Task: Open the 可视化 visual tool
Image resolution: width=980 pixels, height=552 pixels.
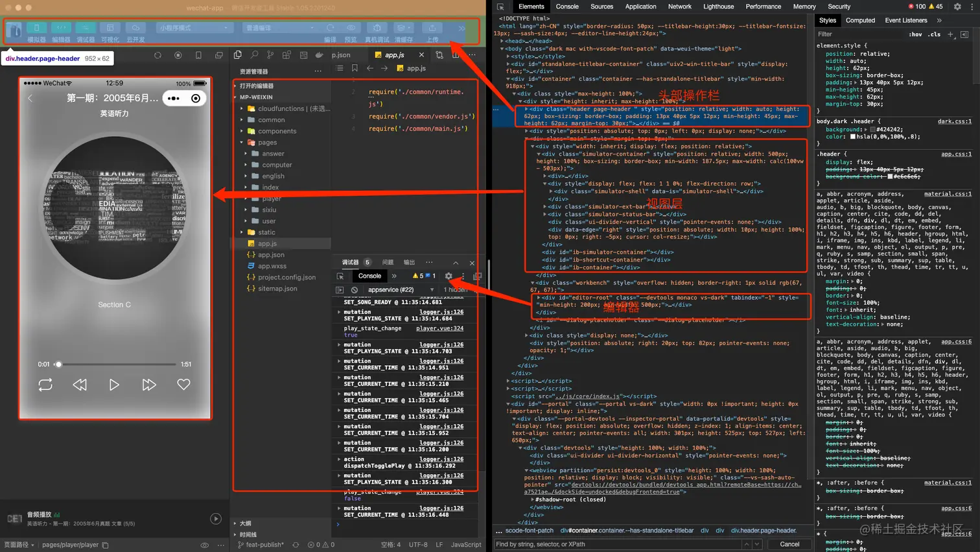Action: click(x=110, y=28)
